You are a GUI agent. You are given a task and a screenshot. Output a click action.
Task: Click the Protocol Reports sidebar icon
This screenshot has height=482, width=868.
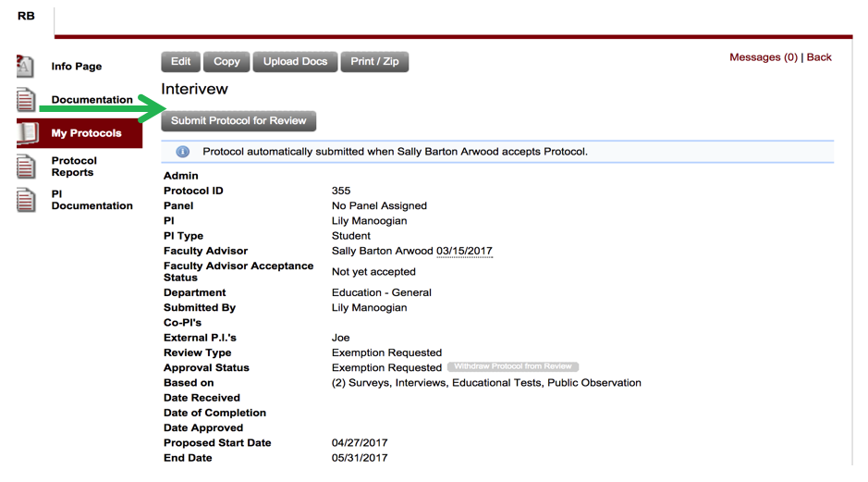pyautogui.click(x=26, y=167)
